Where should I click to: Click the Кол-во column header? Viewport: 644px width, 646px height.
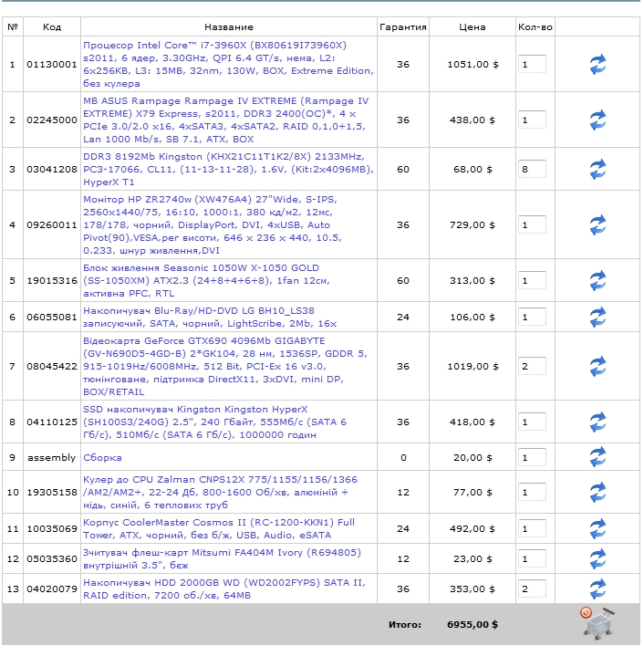pyautogui.click(x=535, y=27)
